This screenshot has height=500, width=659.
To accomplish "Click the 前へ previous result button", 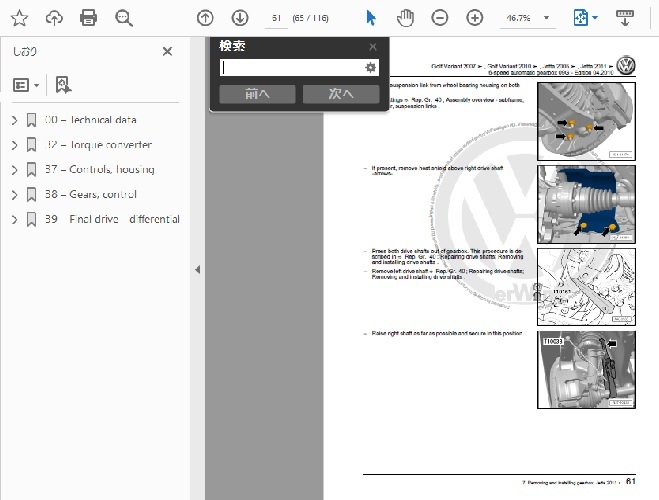I will (257, 94).
